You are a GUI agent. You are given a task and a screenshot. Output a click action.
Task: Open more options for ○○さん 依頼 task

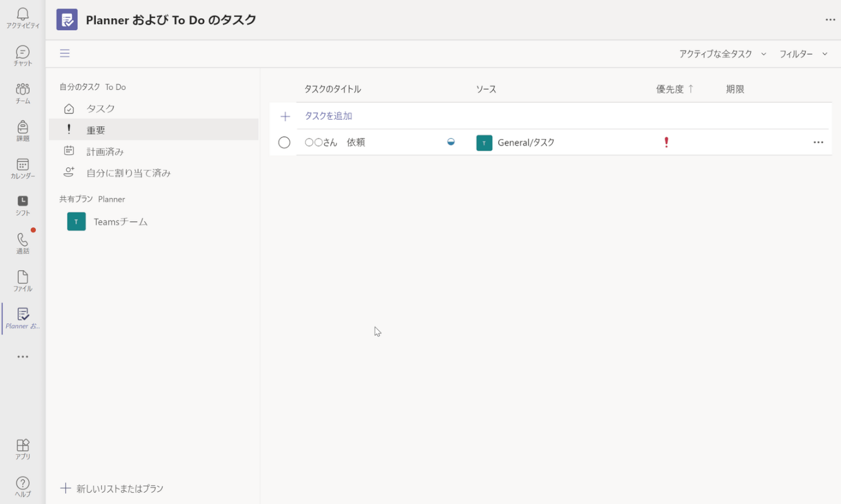[x=818, y=142]
